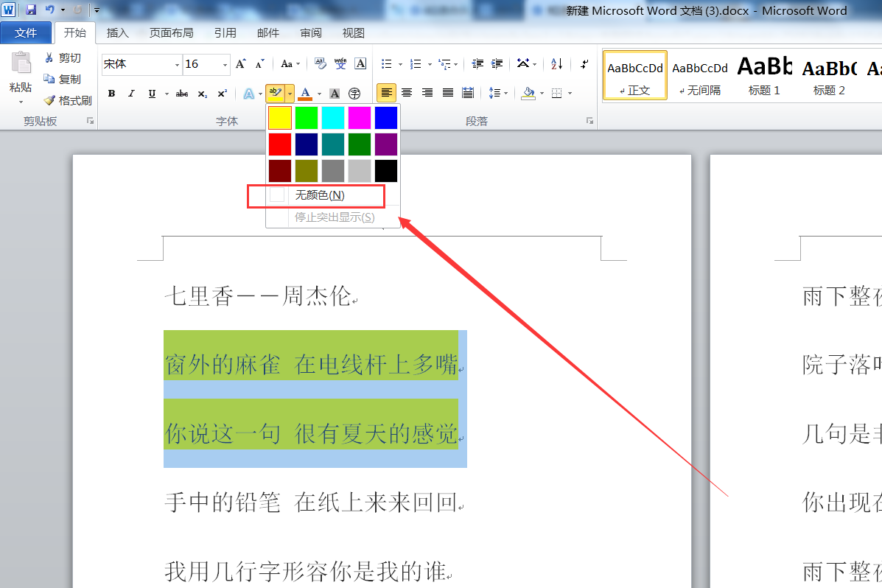882x588 pixels.
Task: Apply the Heading 2 (标题 2) style
Action: 829,75
